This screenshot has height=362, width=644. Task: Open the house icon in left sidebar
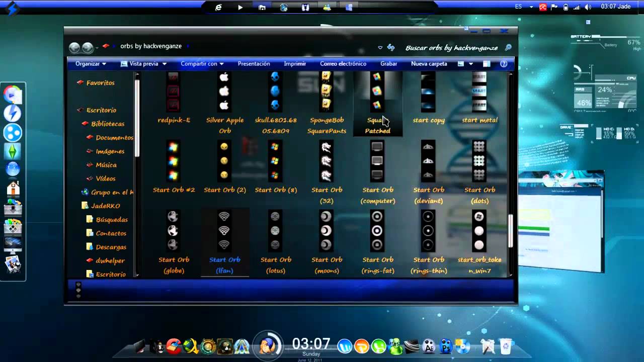point(13,189)
